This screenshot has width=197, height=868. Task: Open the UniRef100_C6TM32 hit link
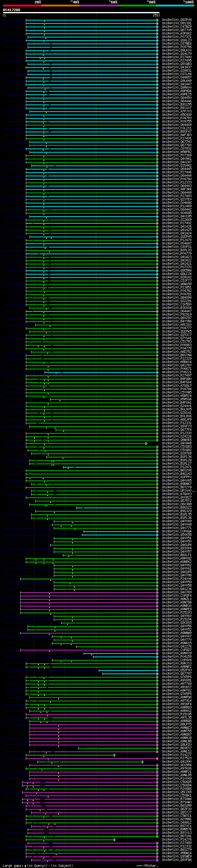[177, 149]
